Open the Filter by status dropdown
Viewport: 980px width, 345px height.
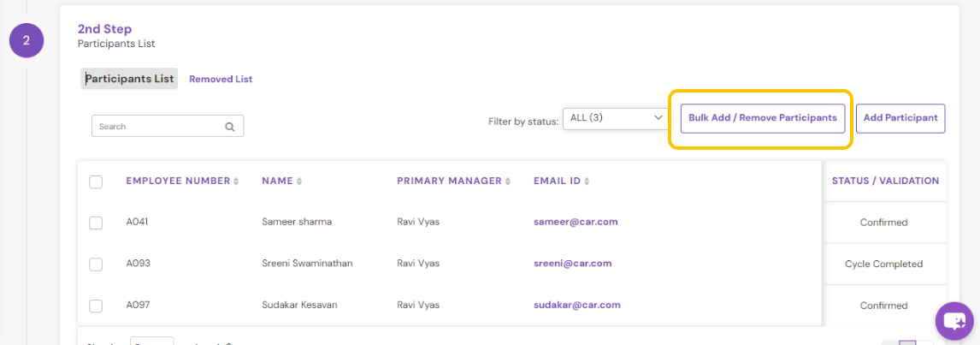616,118
